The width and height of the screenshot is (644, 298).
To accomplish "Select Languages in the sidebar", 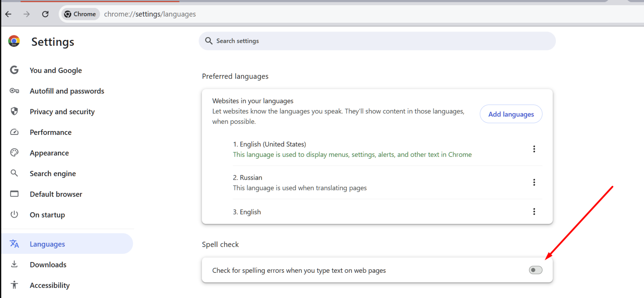I will point(67,244).
